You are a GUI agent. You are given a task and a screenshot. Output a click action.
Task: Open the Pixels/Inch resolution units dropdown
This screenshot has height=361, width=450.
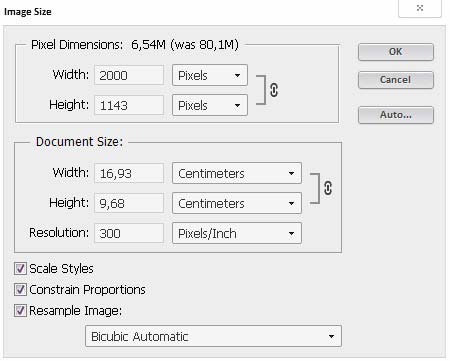(237, 233)
